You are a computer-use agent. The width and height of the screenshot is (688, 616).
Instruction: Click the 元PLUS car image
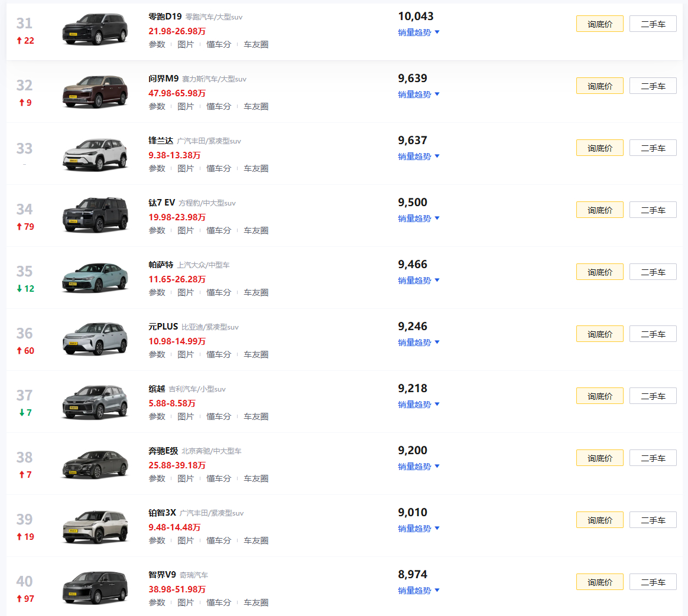95,340
